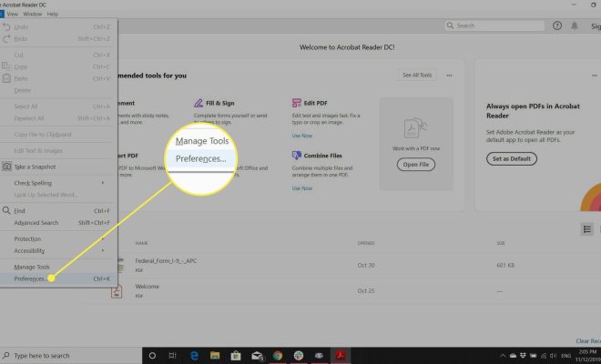Click the Take a Snapshot camera icon
The width and height of the screenshot is (601, 364).
[x=6, y=167]
